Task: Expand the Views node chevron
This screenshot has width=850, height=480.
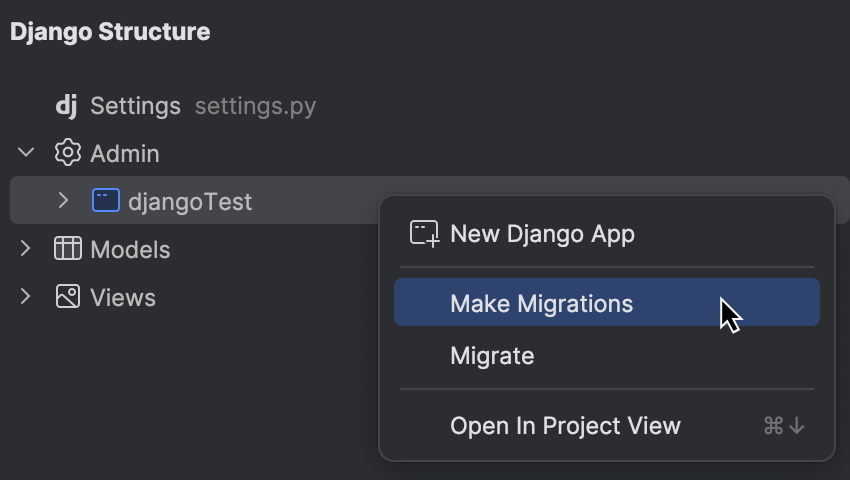Action: pos(25,296)
